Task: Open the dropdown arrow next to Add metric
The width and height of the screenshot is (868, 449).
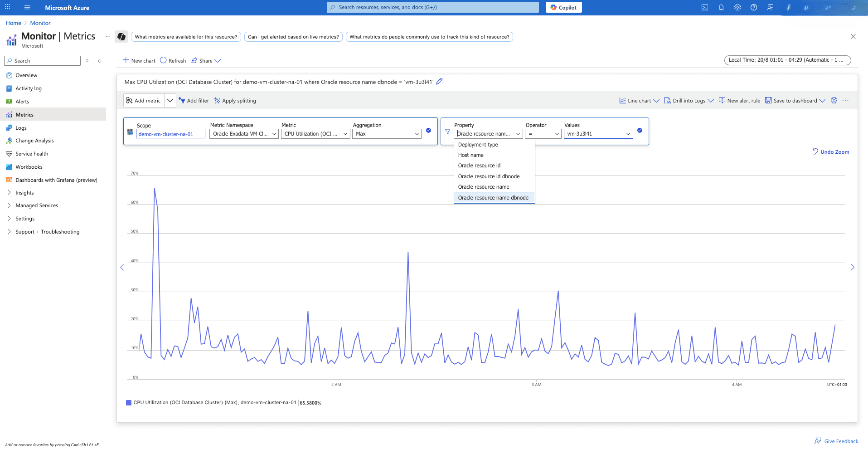Action: (x=170, y=101)
